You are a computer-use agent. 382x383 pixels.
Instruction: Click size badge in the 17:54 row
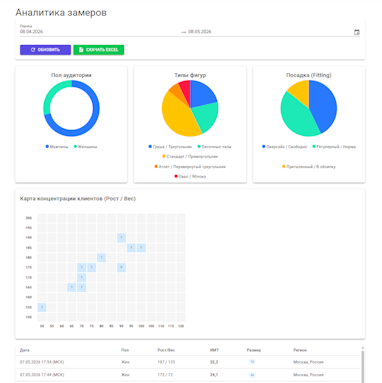[x=252, y=362]
